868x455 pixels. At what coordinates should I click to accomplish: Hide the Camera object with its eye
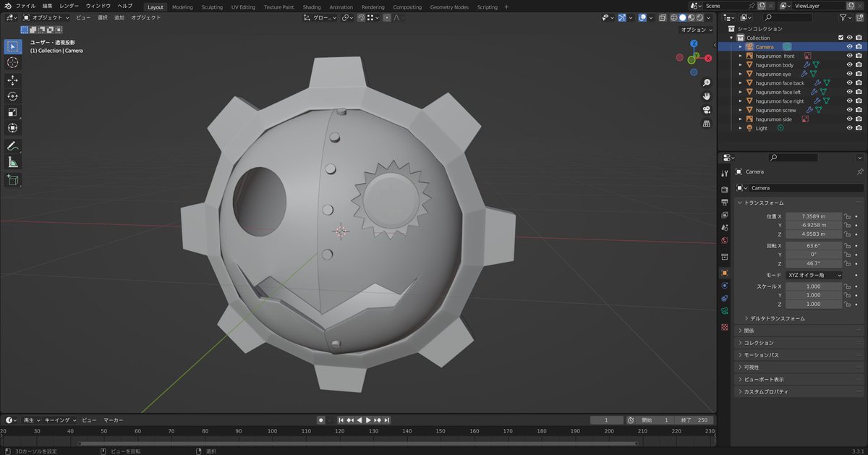click(850, 47)
